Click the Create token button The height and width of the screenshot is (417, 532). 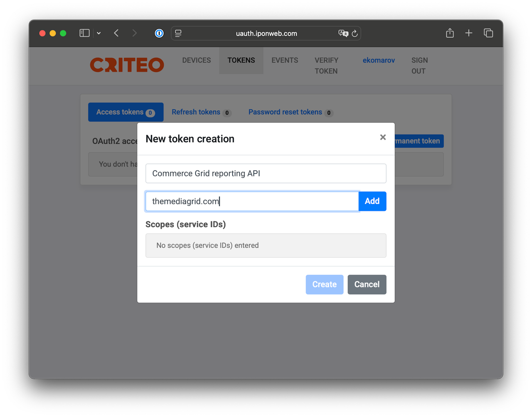point(325,284)
